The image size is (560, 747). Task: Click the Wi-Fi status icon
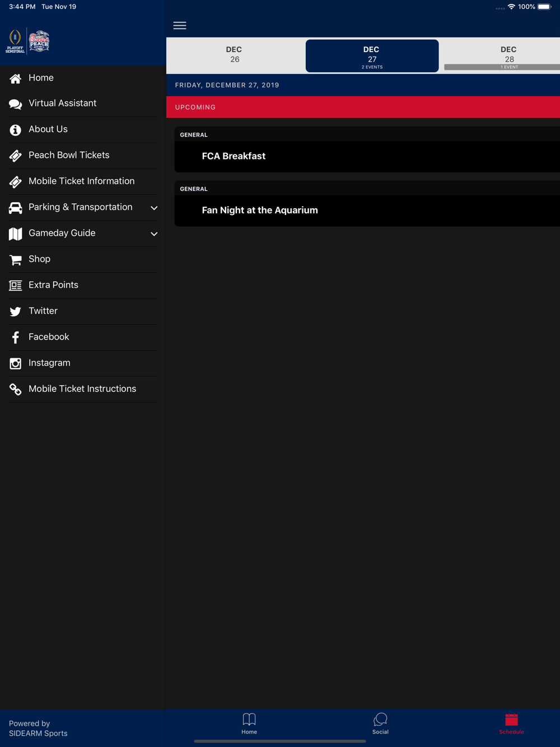tap(511, 7)
